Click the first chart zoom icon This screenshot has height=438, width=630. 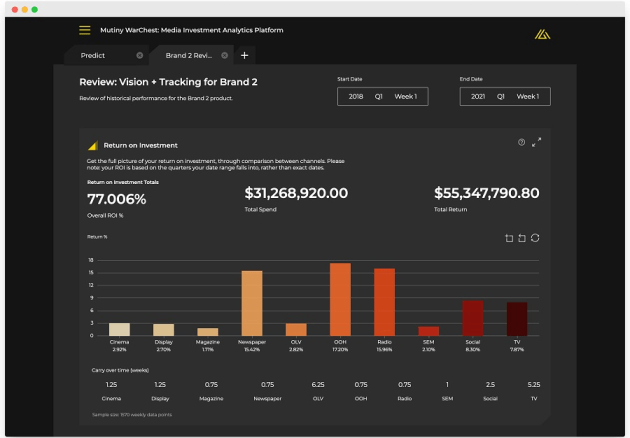(509, 238)
